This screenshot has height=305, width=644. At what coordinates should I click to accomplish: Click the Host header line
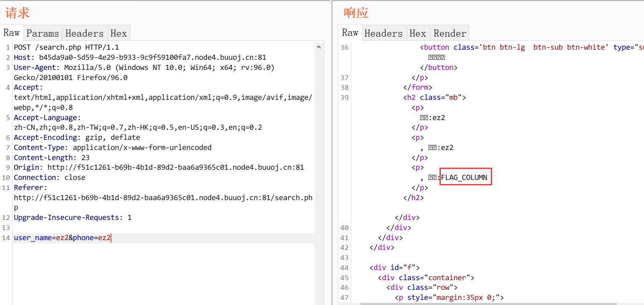(140, 57)
